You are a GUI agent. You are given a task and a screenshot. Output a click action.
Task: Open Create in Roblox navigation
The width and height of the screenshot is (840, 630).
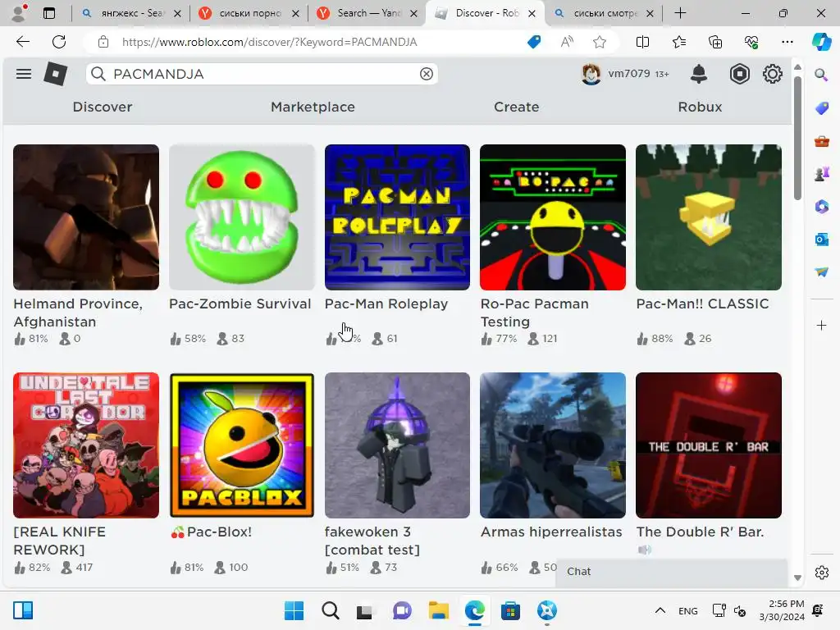(517, 107)
